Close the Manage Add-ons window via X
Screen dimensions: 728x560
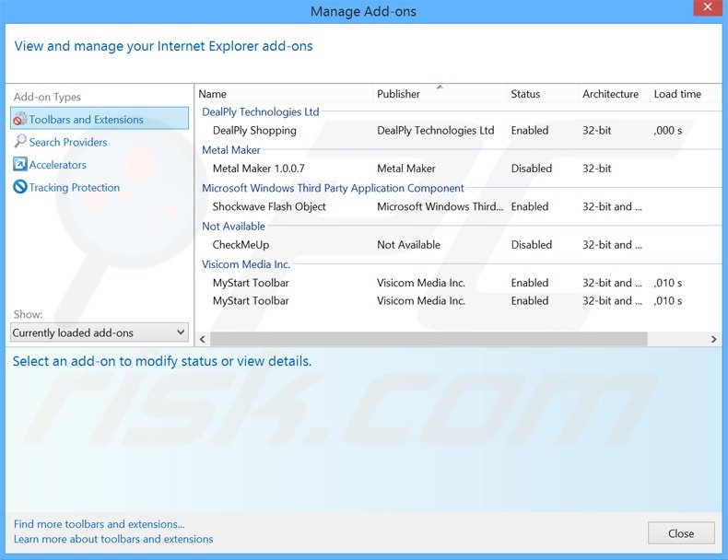click(708, 8)
